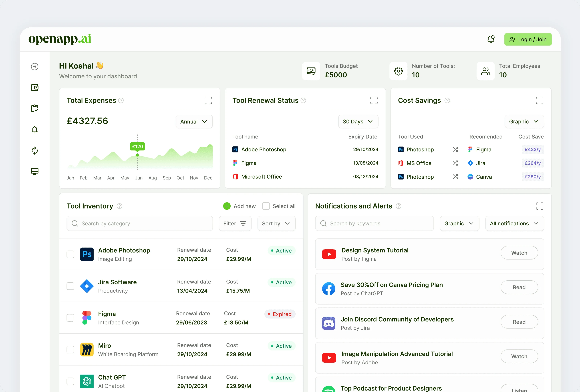This screenshot has width=580, height=392.
Task: Open the 30 Days dropdown
Action: (358, 122)
